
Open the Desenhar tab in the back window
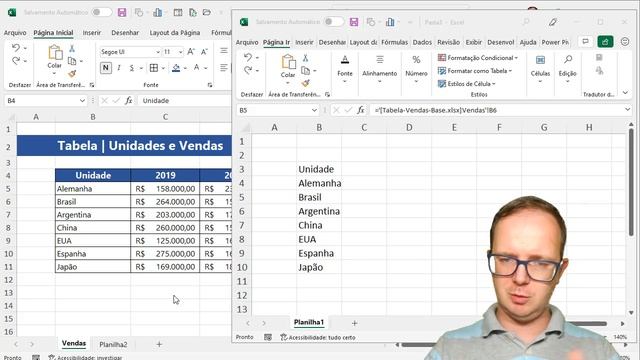coord(125,33)
